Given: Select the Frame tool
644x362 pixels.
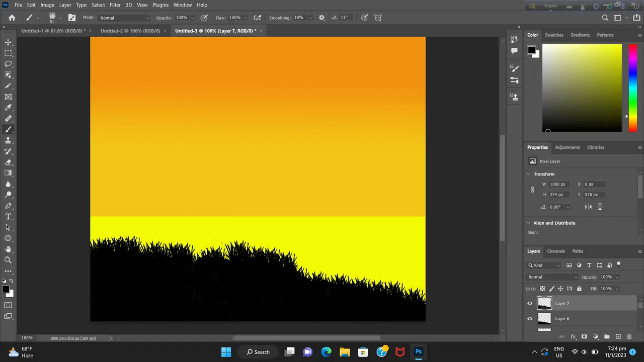Looking at the screenshot, I should pyautogui.click(x=8, y=97).
